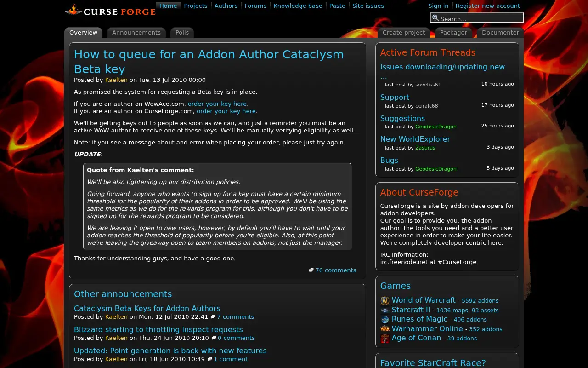Open the Create project tab
Image resolution: width=588 pixels, height=368 pixels.
click(404, 33)
